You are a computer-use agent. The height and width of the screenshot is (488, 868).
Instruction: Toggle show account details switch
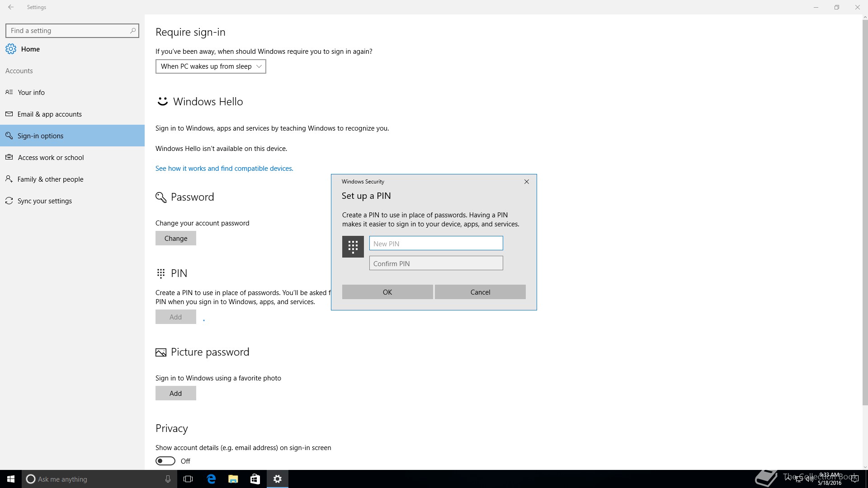point(165,461)
